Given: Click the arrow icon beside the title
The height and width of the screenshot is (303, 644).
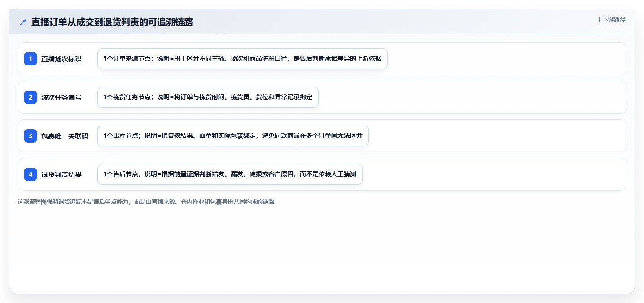Looking at the screenshot, I should [23, 22].
